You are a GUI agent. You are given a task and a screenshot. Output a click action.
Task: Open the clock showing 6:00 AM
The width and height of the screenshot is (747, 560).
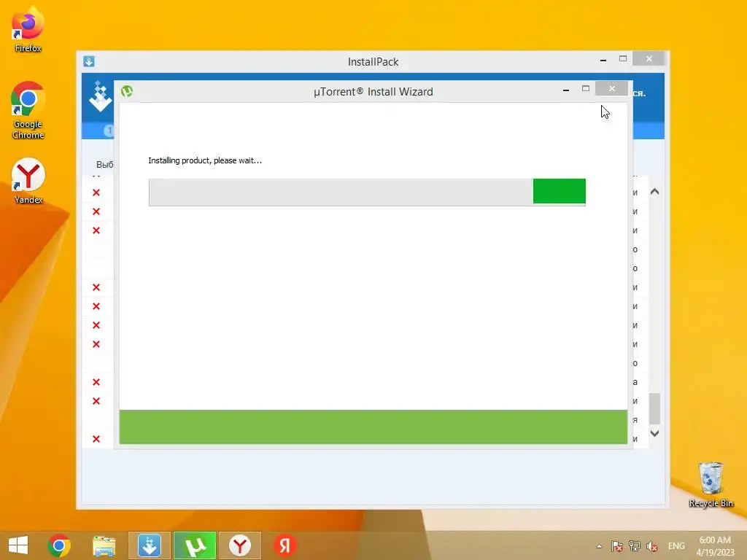[x=715, y=546]
